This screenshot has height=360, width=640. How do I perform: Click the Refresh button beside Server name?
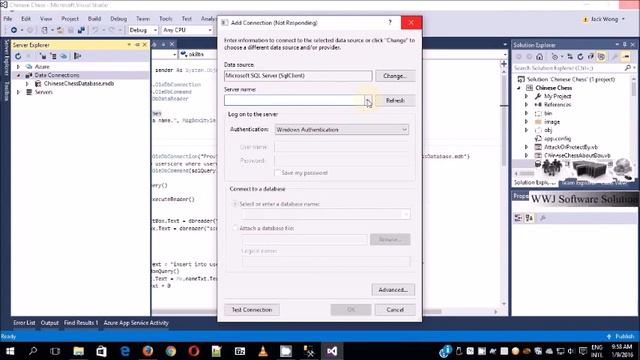395,100
